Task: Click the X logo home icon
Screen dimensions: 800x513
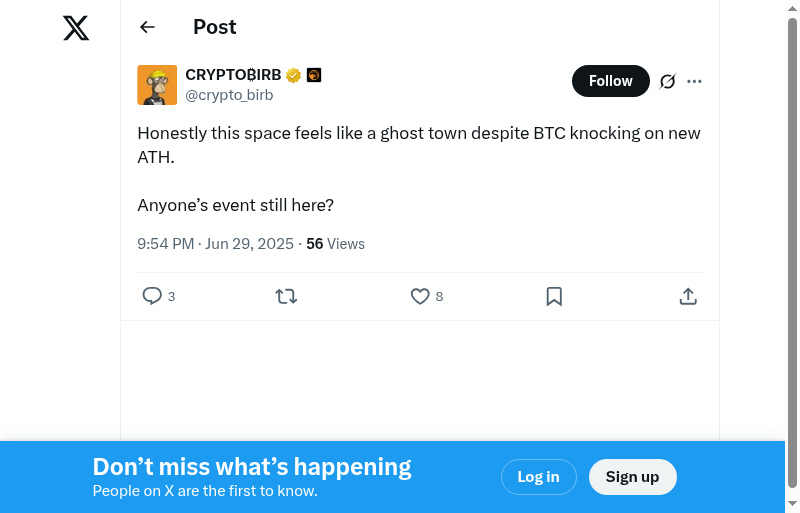Action: (x=76, y=28)
